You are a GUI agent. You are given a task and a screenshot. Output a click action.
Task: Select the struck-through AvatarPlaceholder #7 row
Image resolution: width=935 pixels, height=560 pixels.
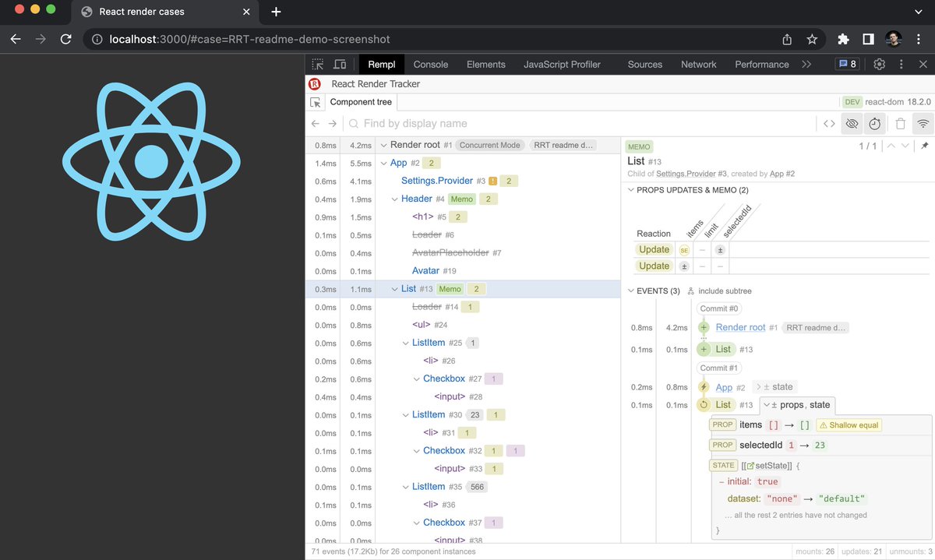450,253
